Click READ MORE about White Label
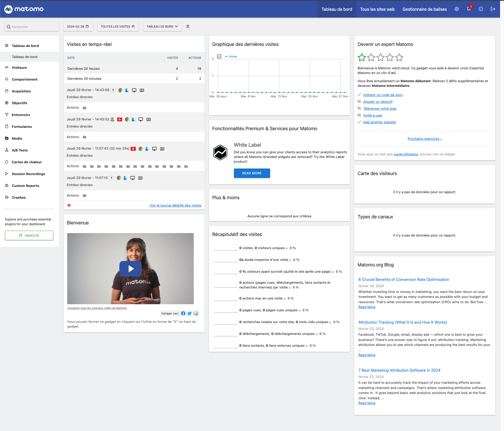Screen dimensions: 504x431 pos(252,173)
